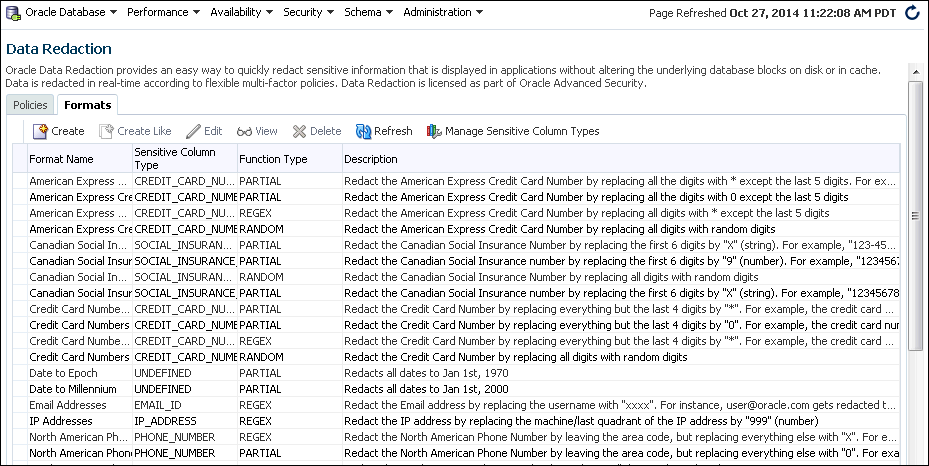Sort by the Sensitive Column Type header

point(185,159)
